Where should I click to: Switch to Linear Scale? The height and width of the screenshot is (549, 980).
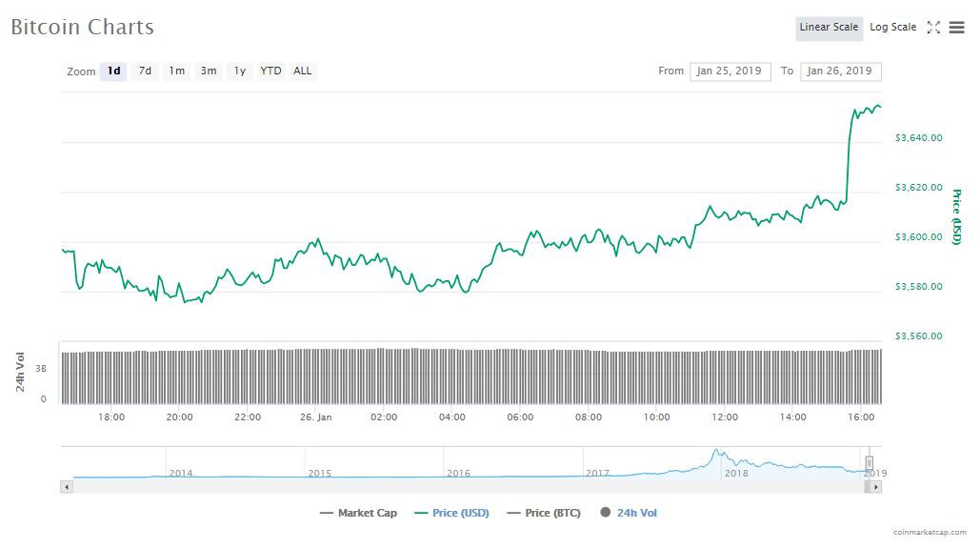829,28
